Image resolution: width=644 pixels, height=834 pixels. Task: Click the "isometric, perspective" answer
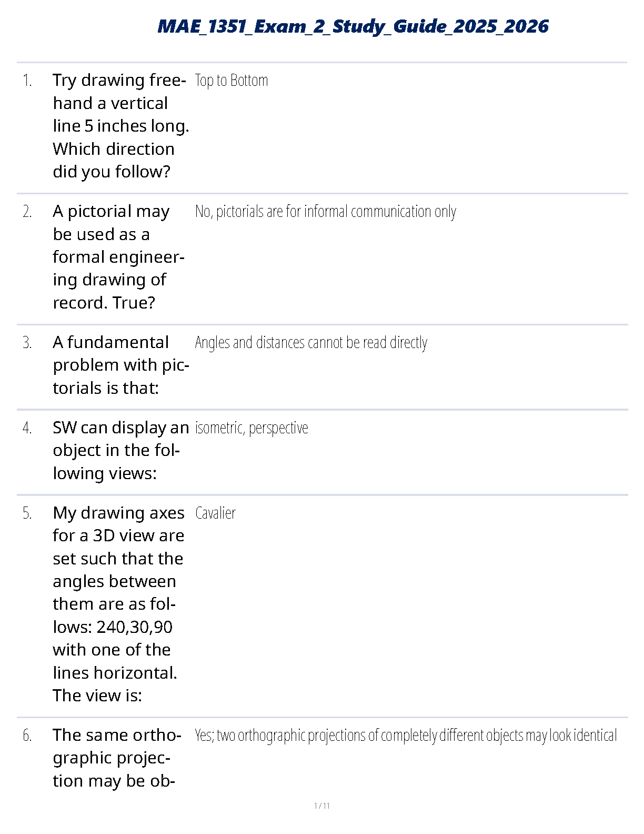click(x=251, y=428)
